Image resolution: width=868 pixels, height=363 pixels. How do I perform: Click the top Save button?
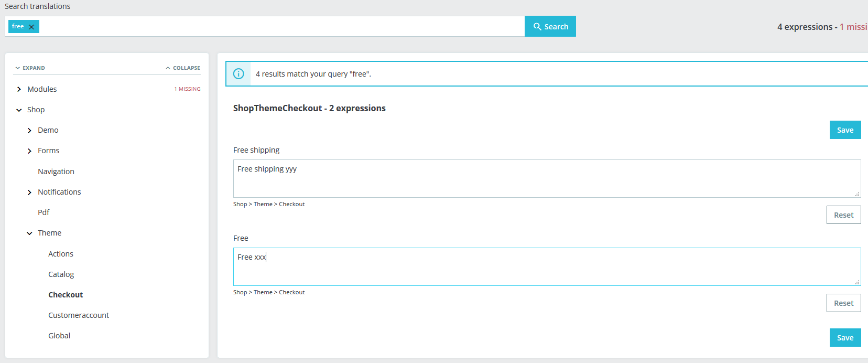845,130
